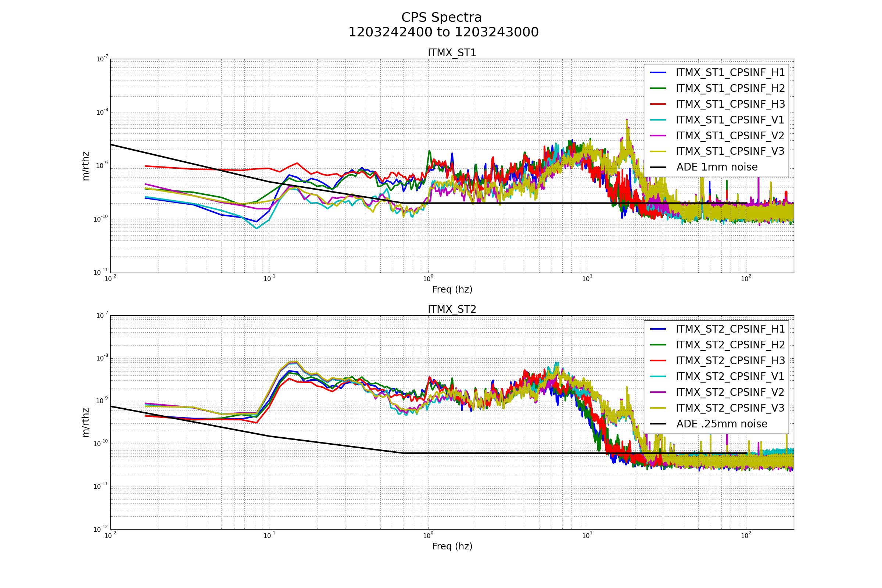
Task: Click the ITMX_ST1 subplot title
Action: [452, 53]
